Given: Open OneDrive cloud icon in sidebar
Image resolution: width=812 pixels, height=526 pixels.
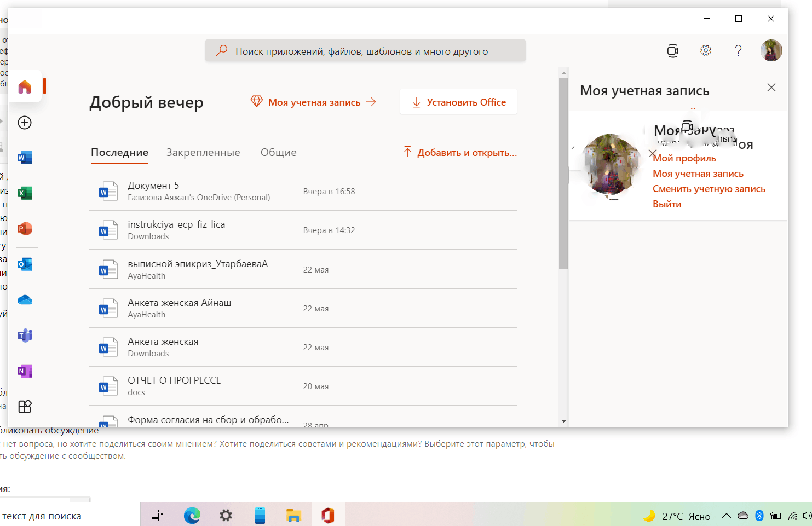Looking at the screenshot, I should [x=25, y=300].
